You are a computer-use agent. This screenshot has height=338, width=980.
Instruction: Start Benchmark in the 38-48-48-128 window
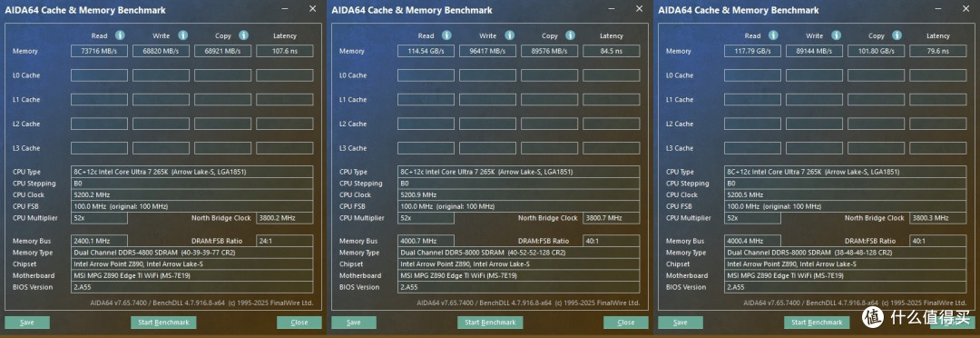[817, 323]
